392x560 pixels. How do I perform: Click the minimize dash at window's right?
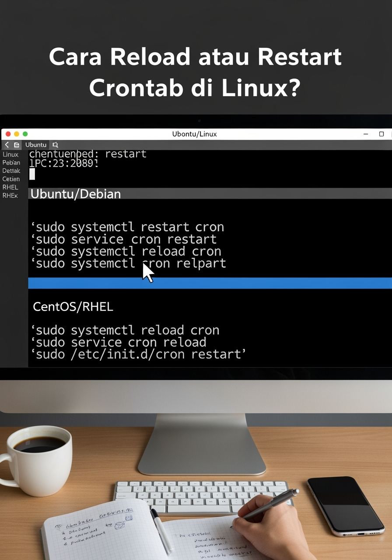click(366, 134)
